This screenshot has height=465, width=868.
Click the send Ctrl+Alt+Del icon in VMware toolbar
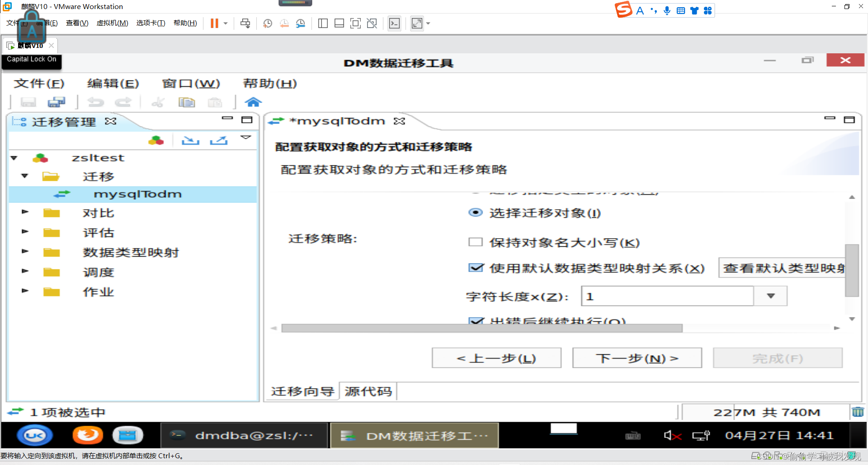[x=245, y=23]
